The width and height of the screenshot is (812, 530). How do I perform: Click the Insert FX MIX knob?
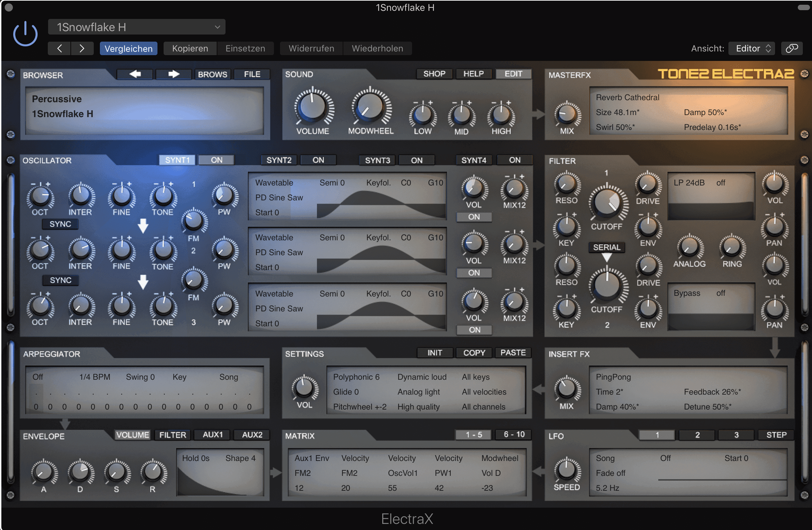pyautogui.click(x=567, y=389)
